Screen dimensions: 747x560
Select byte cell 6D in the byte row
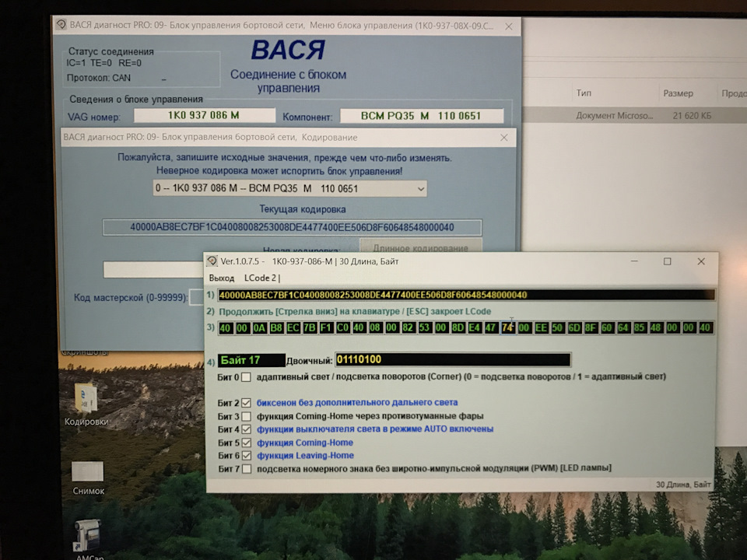(574, 327)
